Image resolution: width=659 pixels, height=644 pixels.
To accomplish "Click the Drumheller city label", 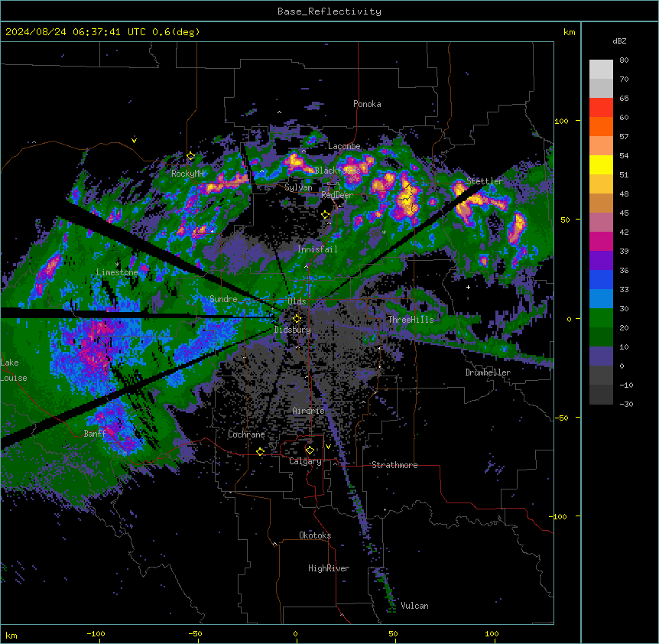I will pos(488,372).
